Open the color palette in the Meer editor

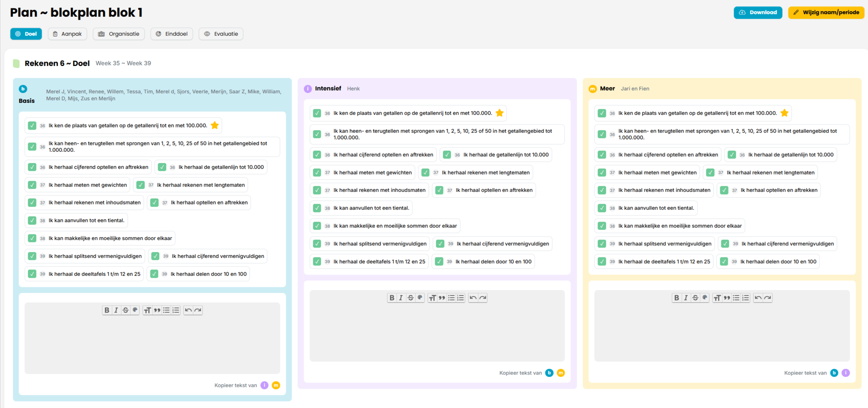704,298
